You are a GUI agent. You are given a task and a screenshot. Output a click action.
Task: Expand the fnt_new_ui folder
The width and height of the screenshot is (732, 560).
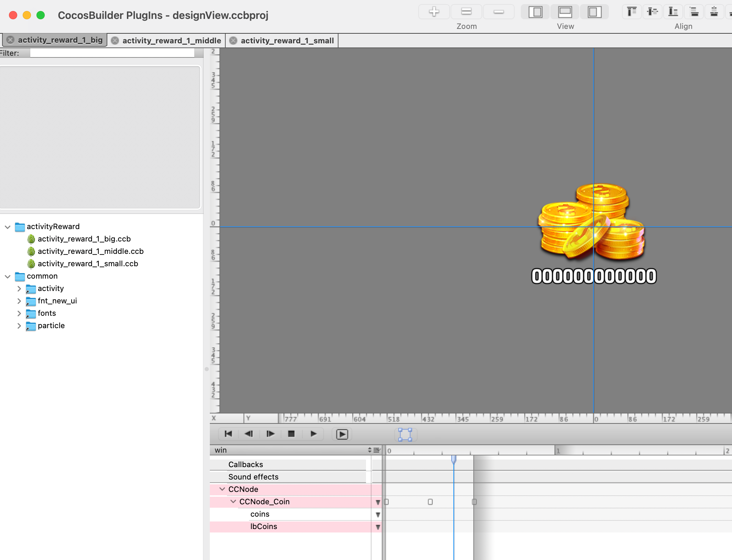pyautogui.click(x=19, y=301)
